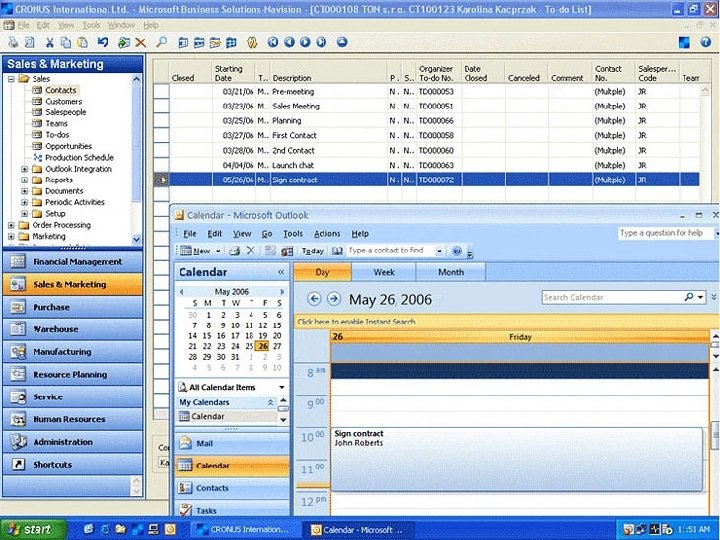This screenshot has width=720, height=540.
Task: Click the Windows start button
Action: point(33,529)
